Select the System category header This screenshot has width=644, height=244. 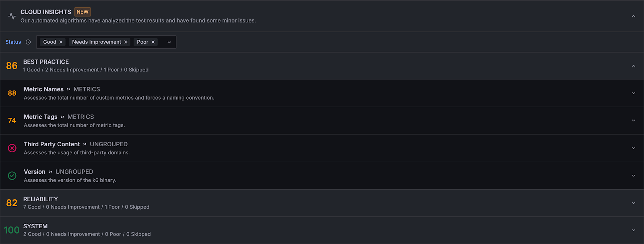pyautogui.click(x=35, y=226)
